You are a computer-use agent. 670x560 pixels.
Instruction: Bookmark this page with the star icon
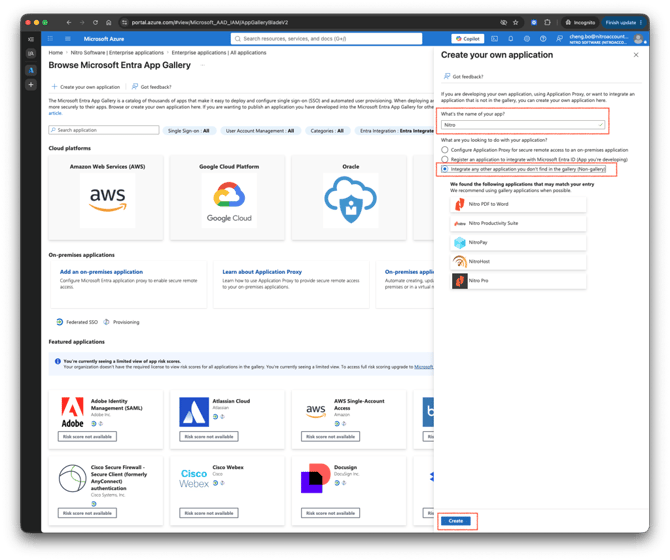[x=516, y=22]
